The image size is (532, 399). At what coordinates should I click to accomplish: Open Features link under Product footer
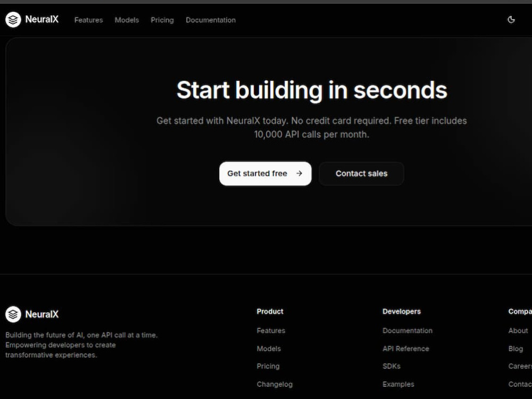pyautogui.click(x=271, y=330)
